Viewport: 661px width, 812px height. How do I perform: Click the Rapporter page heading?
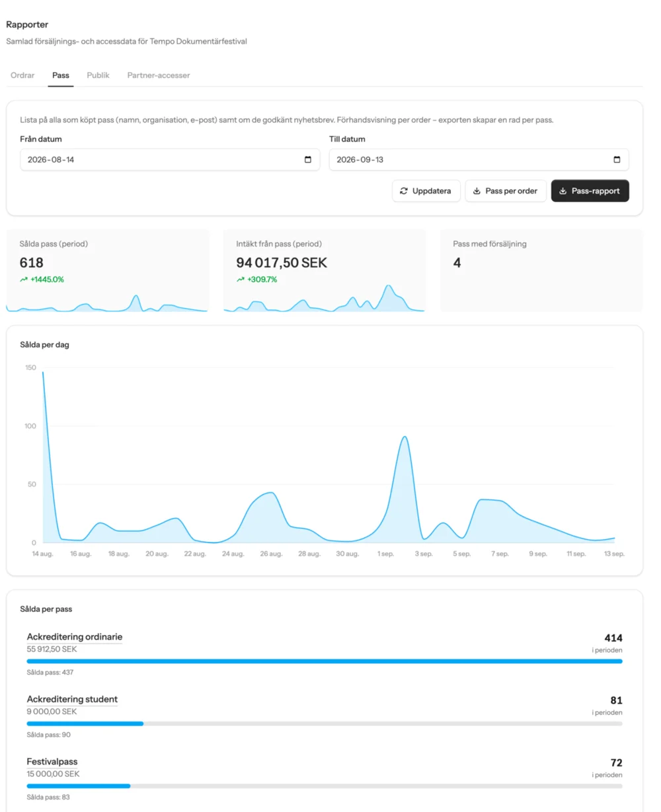coord(27,24)
